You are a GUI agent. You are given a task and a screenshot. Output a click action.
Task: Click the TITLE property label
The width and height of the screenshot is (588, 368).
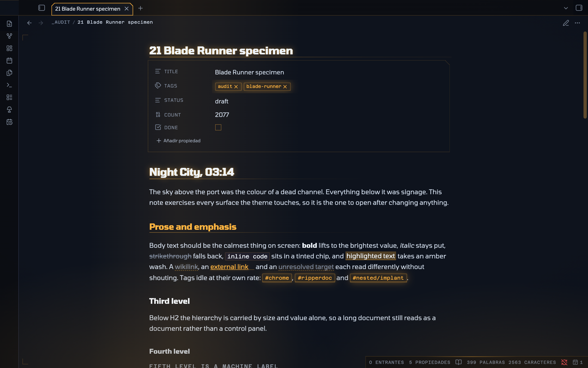[x=171, y=72]
